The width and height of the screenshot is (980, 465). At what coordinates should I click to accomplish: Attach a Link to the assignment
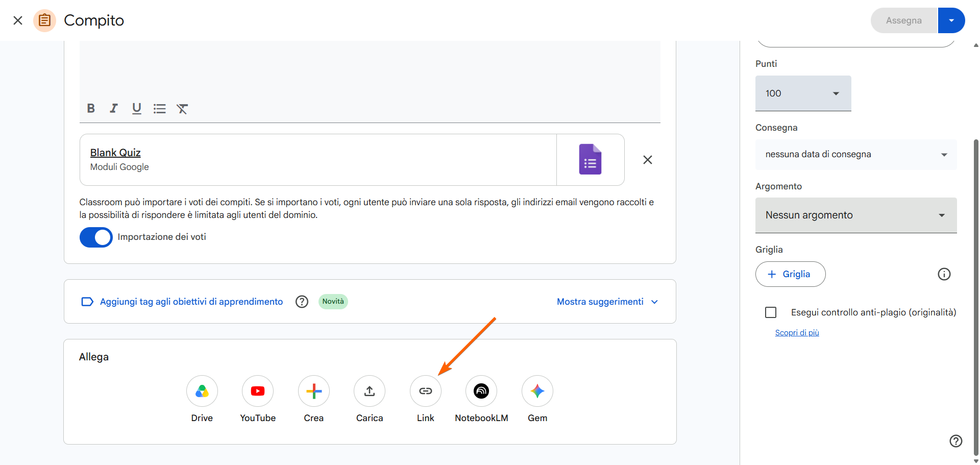tap(426, 391)
